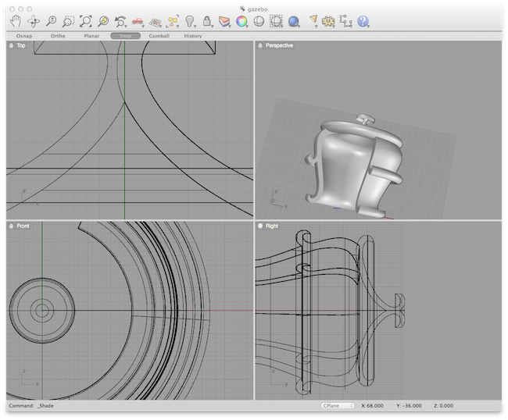
Task: Open the Layers stack icon
Action: tap(224, 21)
